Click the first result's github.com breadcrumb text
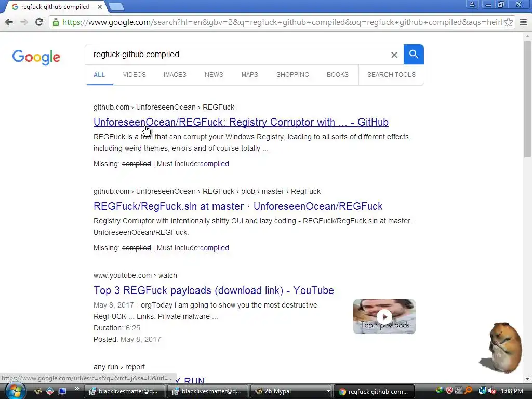532x399 pixels. point(164,107)
